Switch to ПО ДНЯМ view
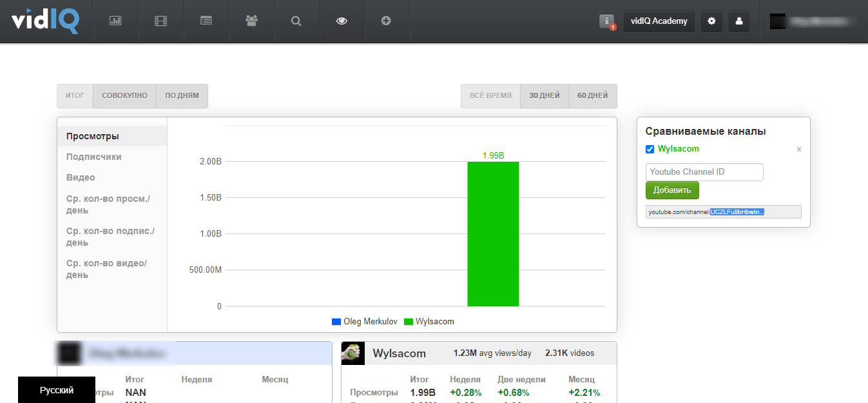The width and height of the screenshot is (868, 403). pos(182,95)
